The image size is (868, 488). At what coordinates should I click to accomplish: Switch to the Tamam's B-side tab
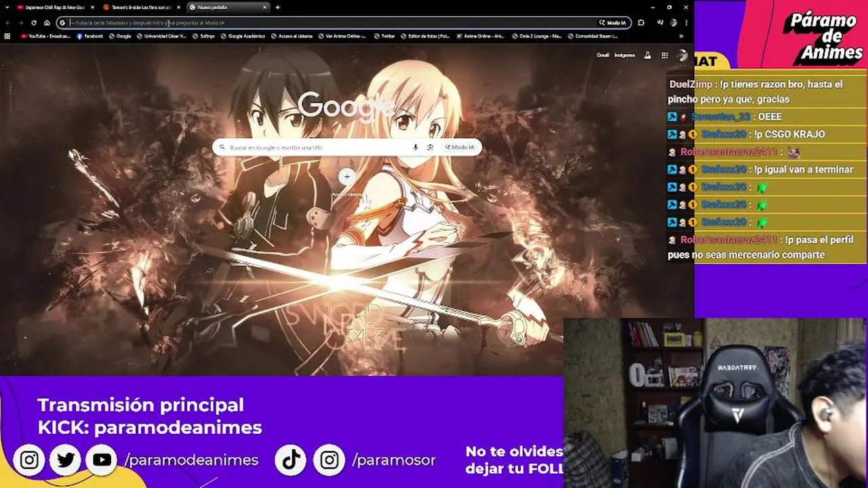pyautogui.click(x=141, y=7)
